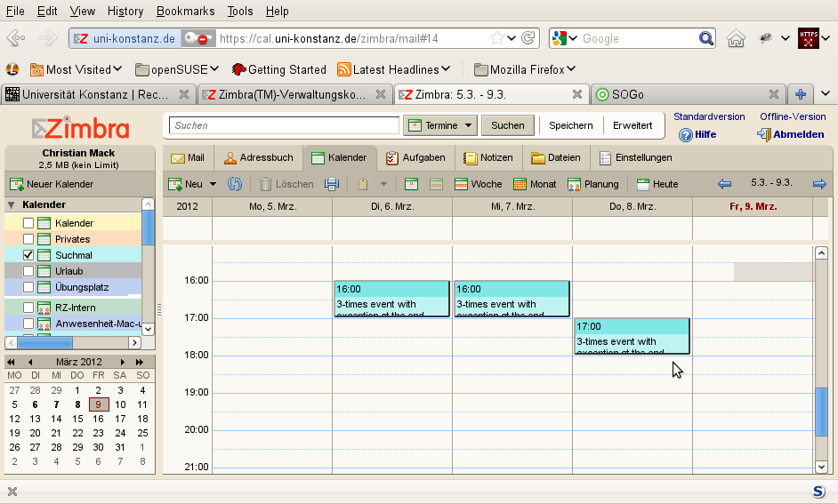
Task: Collapse the Kalender tree section
Action: coord(12,204)
